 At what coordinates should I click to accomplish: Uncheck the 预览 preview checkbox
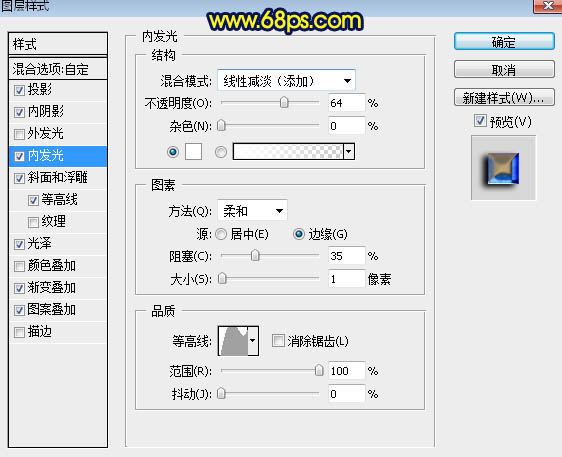(480, 121)
